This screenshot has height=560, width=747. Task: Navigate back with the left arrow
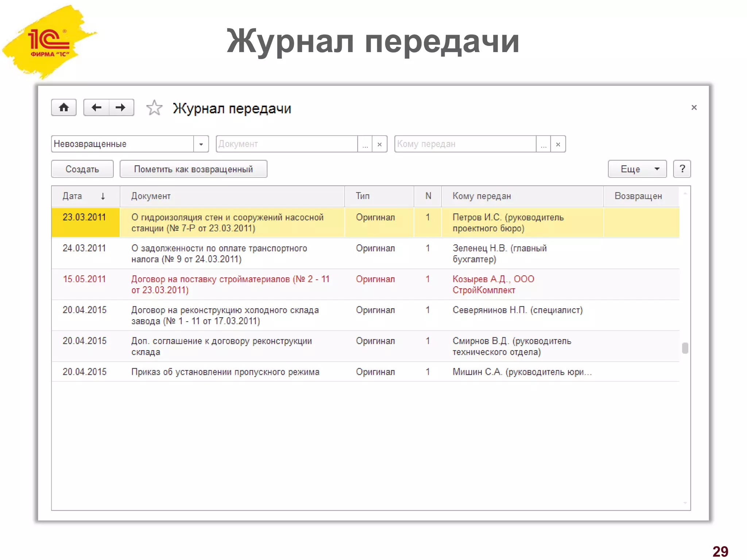pos(96,107)
